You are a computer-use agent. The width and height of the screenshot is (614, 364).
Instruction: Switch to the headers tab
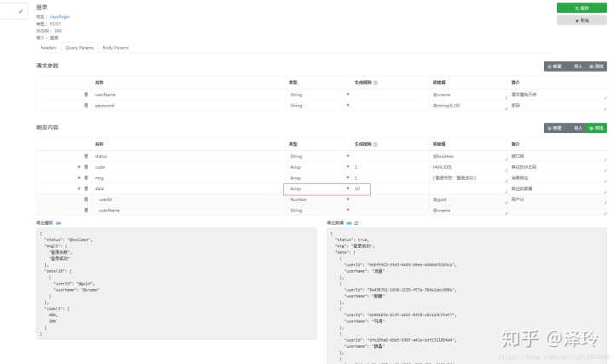point(49,48)
